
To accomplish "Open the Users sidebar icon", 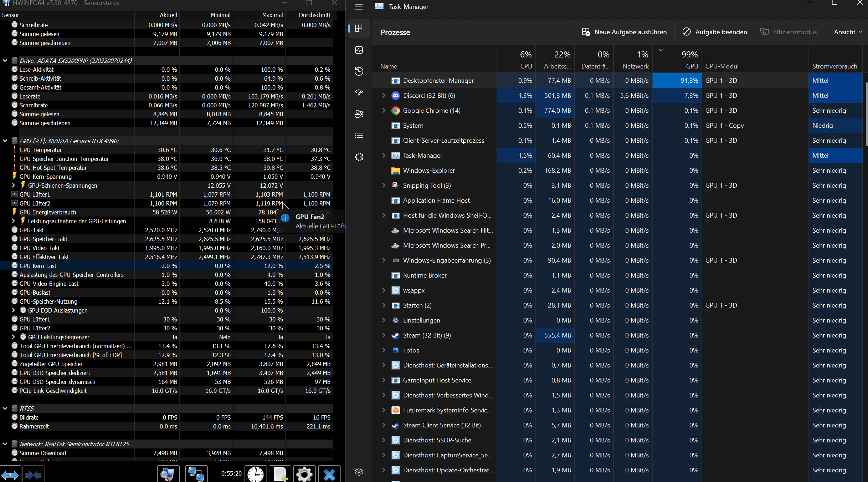I will click(x=359, y=114).
